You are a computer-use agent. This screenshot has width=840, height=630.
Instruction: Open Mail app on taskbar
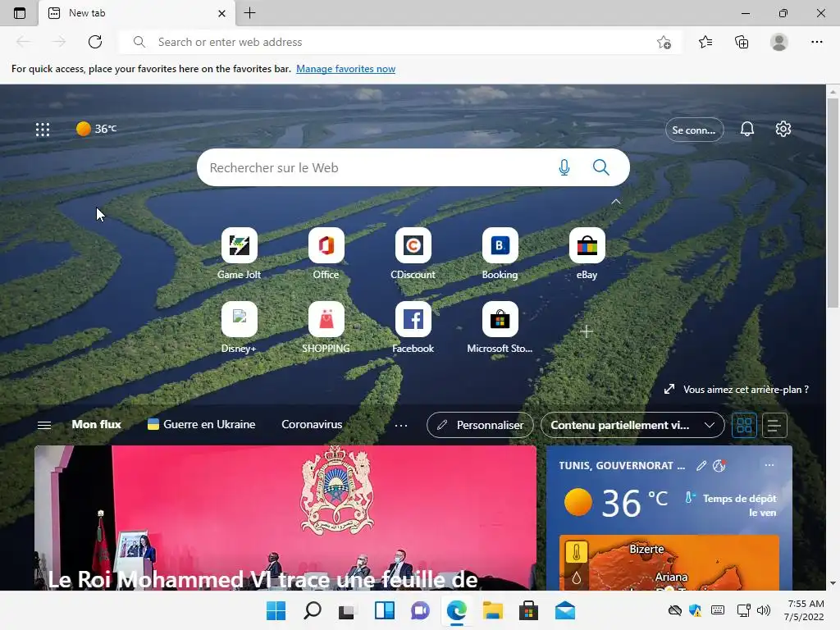(564, 610)
